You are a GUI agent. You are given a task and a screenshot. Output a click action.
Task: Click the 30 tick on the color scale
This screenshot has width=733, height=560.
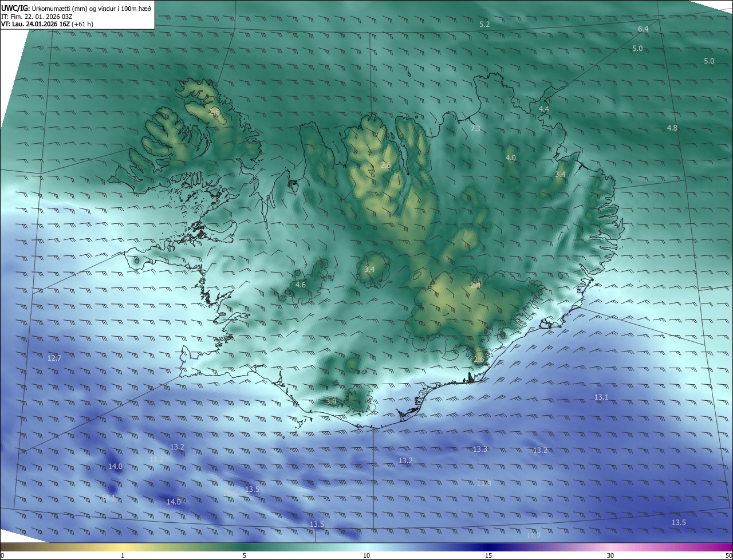tap(610, 555)
